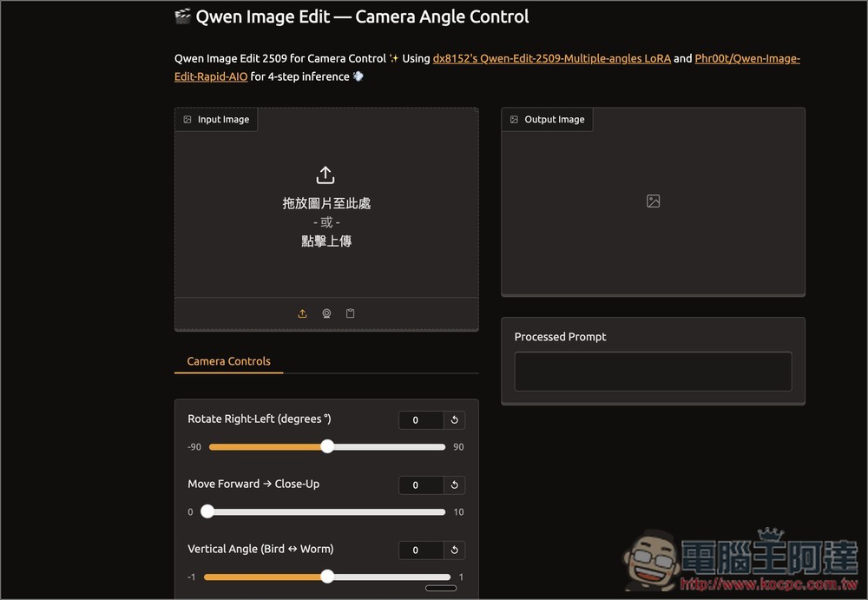
Task: Open the webcam capture option
Action: [326, 313]
